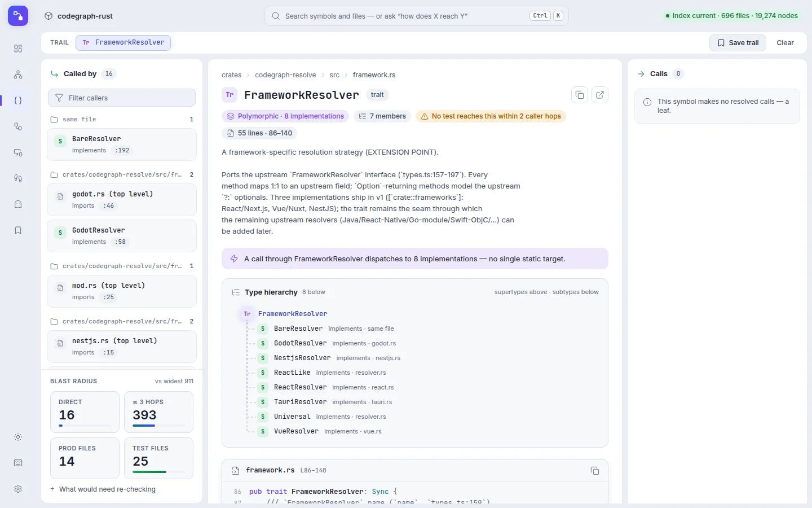Open BareResolver caller card

click(x=122, y=144)
